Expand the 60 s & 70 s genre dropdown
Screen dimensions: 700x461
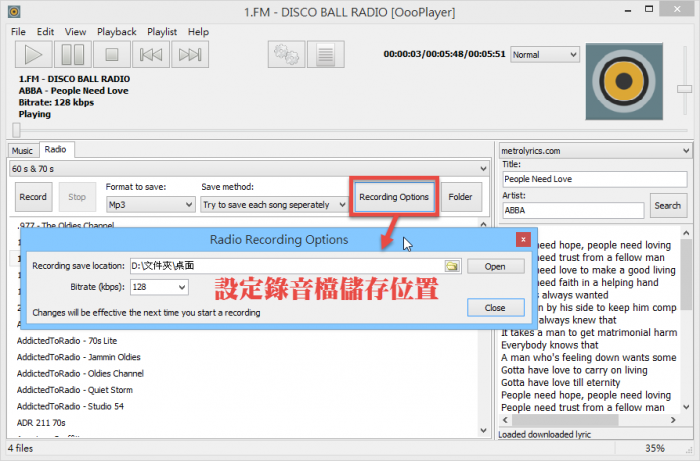(249, 169)
